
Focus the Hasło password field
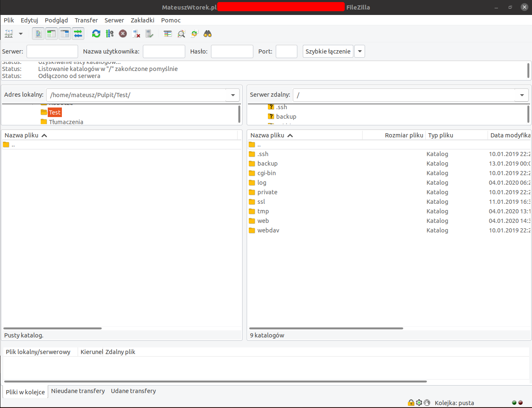pos(232,51)
